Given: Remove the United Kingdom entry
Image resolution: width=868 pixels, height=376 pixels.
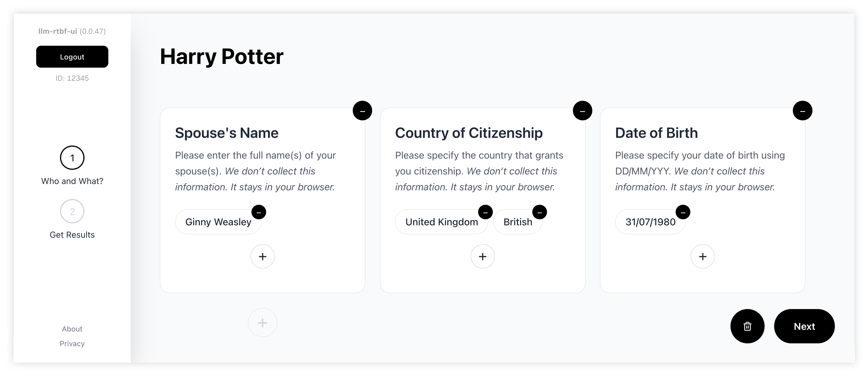Looking at the screenshot, I should [x=485, y=212].
